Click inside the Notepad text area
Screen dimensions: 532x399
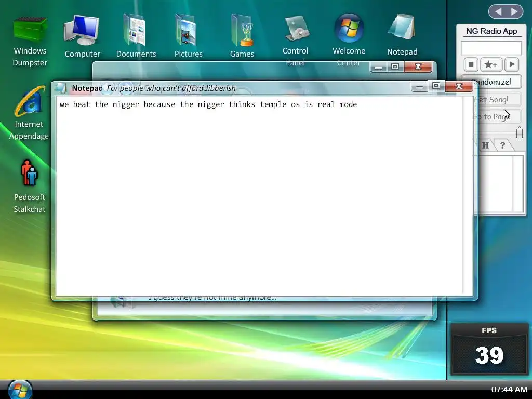click(259, 196)
